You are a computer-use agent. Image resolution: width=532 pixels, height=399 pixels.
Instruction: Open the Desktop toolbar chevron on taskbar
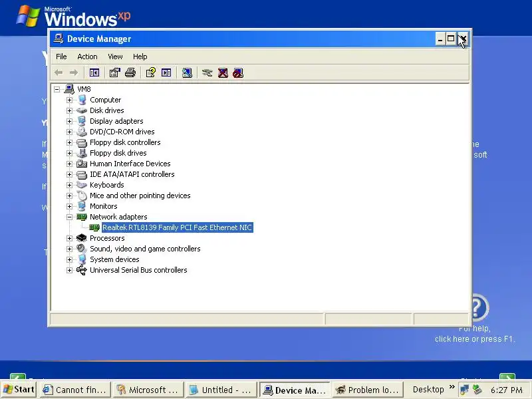click(x=452, y=387)
